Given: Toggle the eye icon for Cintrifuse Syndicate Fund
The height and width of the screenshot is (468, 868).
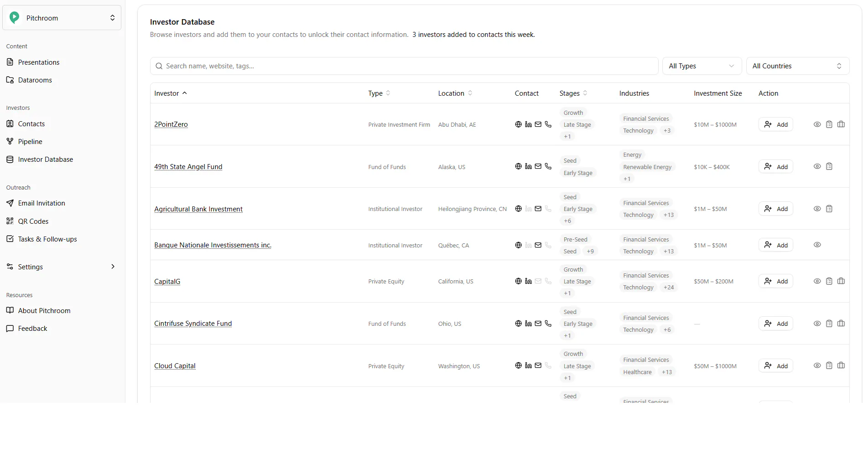Looking at the screenshot, I should pos(817,324).
